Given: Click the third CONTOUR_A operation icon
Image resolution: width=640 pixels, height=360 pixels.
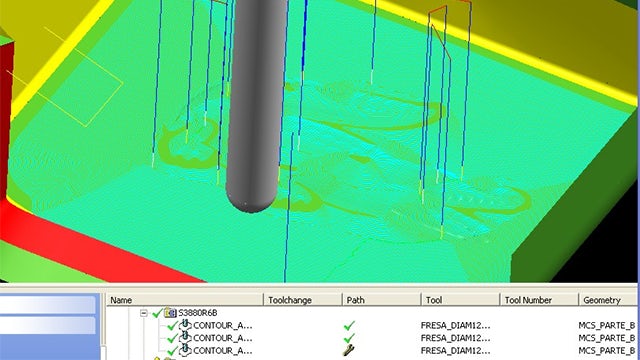Looking at the screenshot, I should (185, 350).
